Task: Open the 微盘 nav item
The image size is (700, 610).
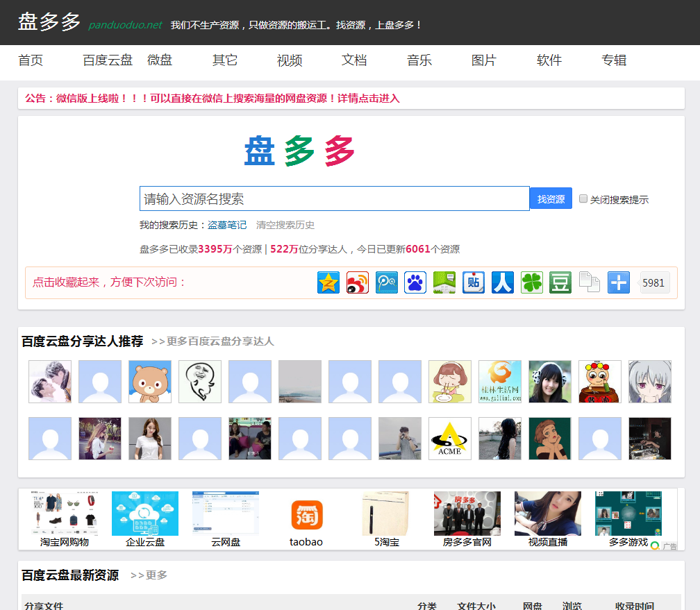Action: (160, 60)
